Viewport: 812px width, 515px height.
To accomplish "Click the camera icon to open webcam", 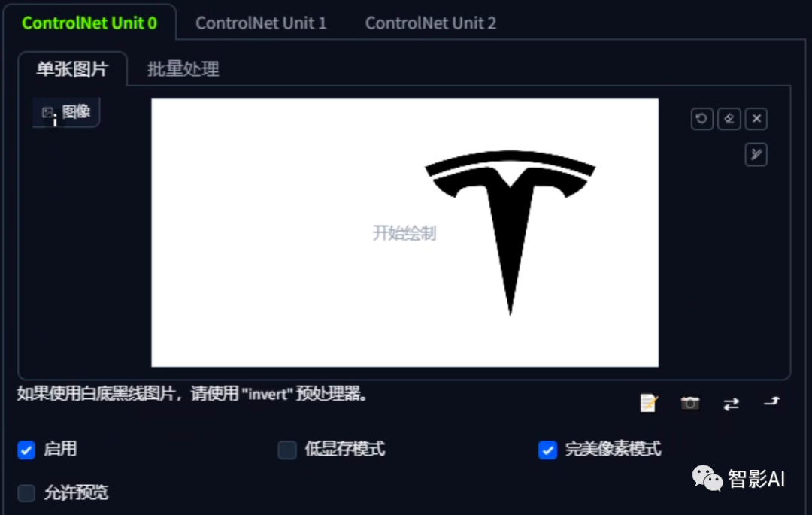I will click(x=689, y=403).
